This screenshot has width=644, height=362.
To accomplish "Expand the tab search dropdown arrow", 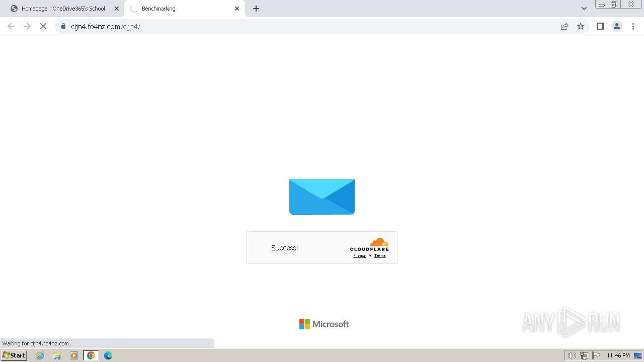I will coord(584,9).
